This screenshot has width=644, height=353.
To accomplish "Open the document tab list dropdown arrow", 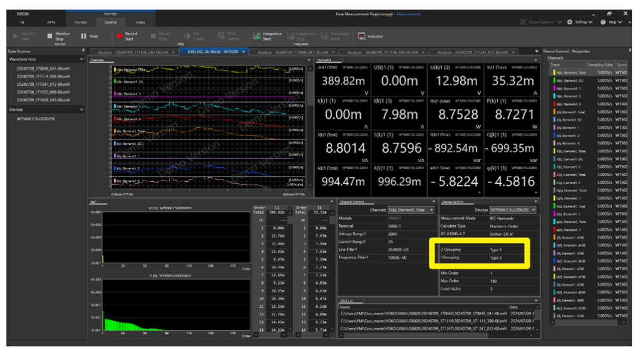I will click(537, 51).
